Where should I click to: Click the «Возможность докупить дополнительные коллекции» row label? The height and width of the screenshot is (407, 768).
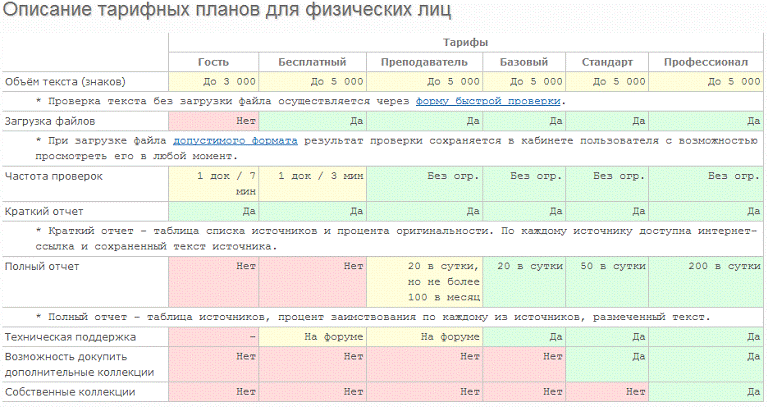pos(79,364)
